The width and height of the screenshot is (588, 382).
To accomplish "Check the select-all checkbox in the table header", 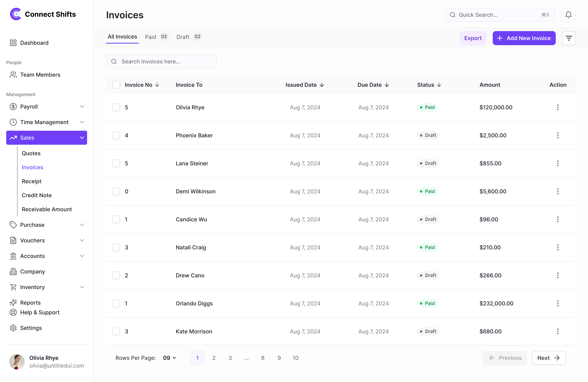I will tap(116, 85).
